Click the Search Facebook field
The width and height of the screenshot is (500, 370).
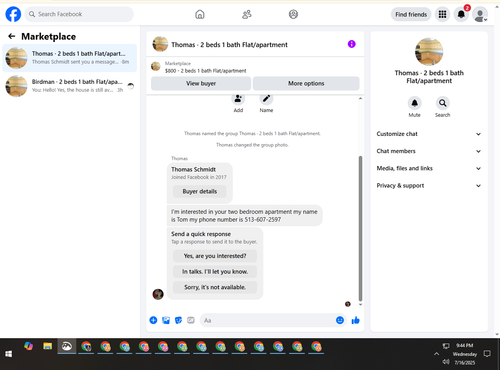[79, 14]
